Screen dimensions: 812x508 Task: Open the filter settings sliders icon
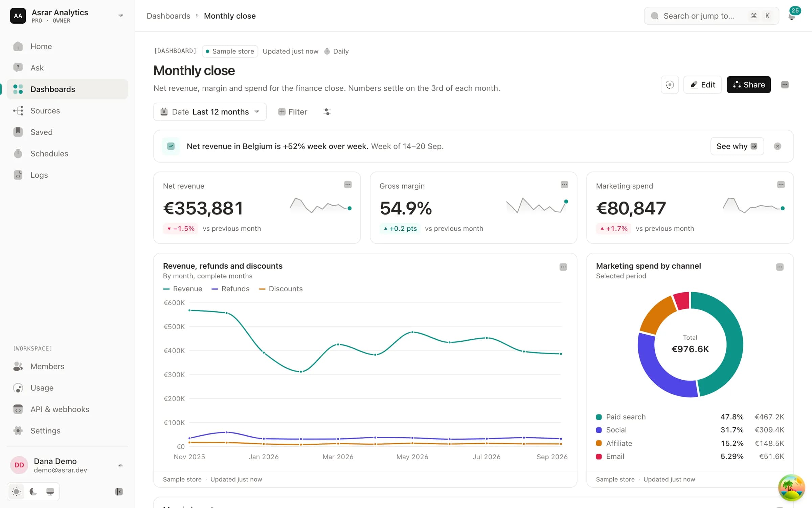coord(327,112)
